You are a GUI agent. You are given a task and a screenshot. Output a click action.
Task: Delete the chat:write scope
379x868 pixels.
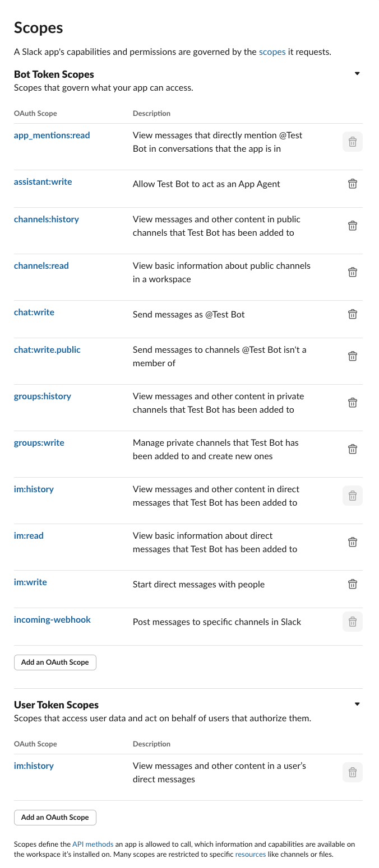353,314
